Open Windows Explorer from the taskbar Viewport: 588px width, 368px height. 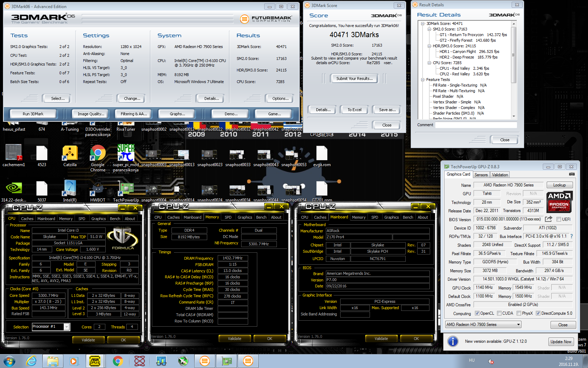click(x=53, y=361)
